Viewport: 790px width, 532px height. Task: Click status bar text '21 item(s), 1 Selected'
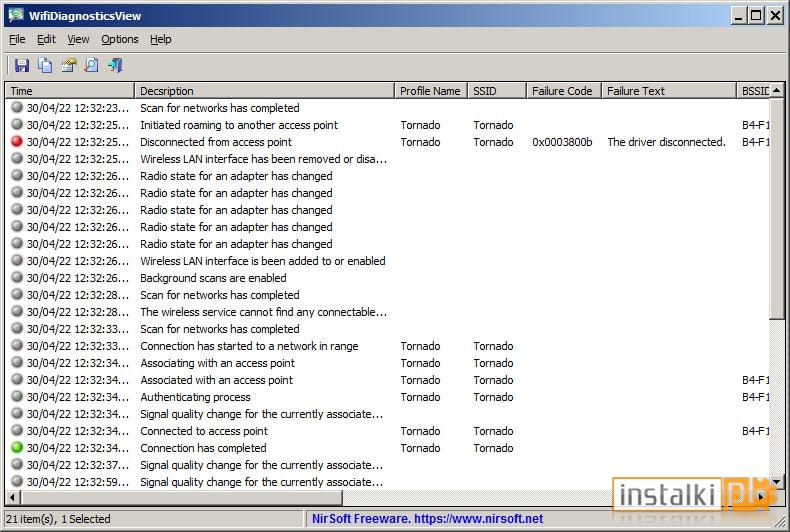pyautogui.click(x=58, y=519)
